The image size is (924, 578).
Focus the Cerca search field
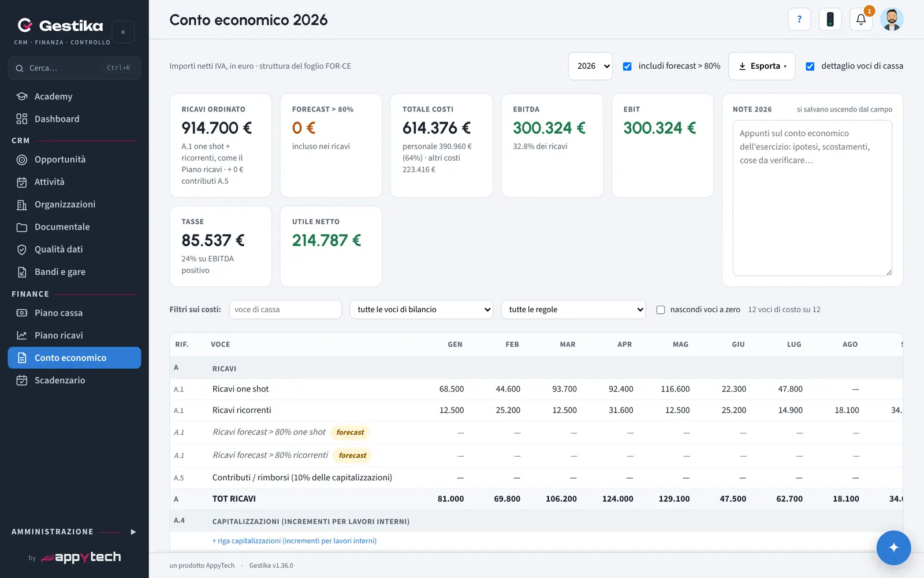(74, 68)
